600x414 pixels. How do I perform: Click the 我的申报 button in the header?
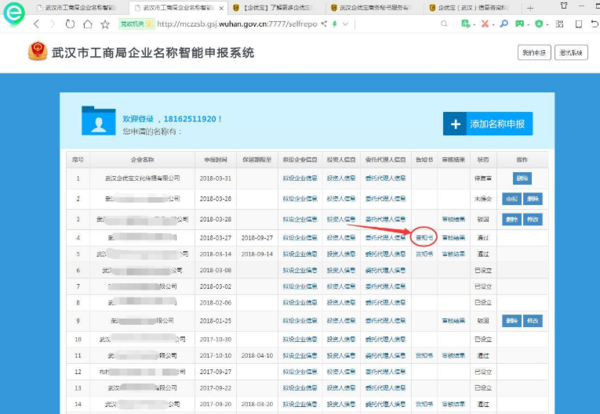click(x=534, y=52)
